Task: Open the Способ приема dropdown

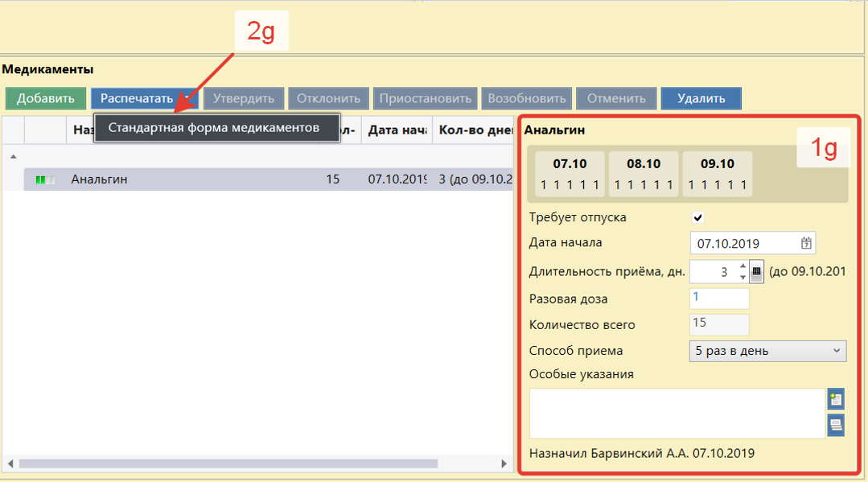Action: 767,351
